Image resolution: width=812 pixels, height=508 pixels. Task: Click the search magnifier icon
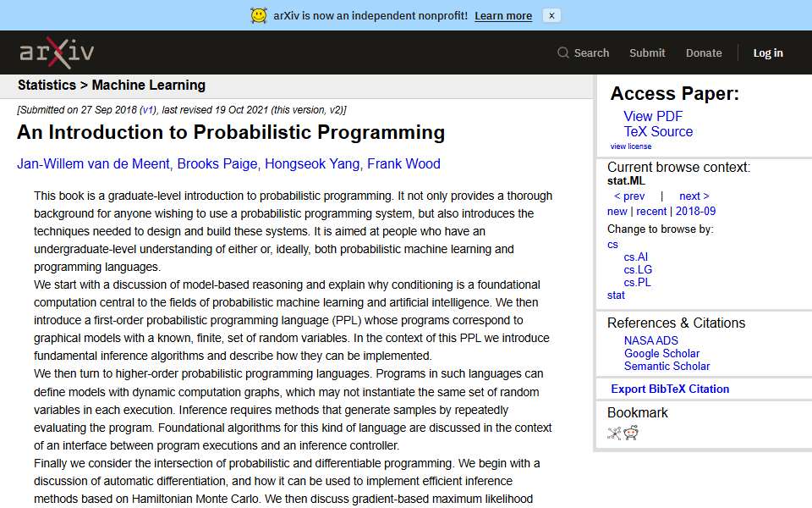563,52
